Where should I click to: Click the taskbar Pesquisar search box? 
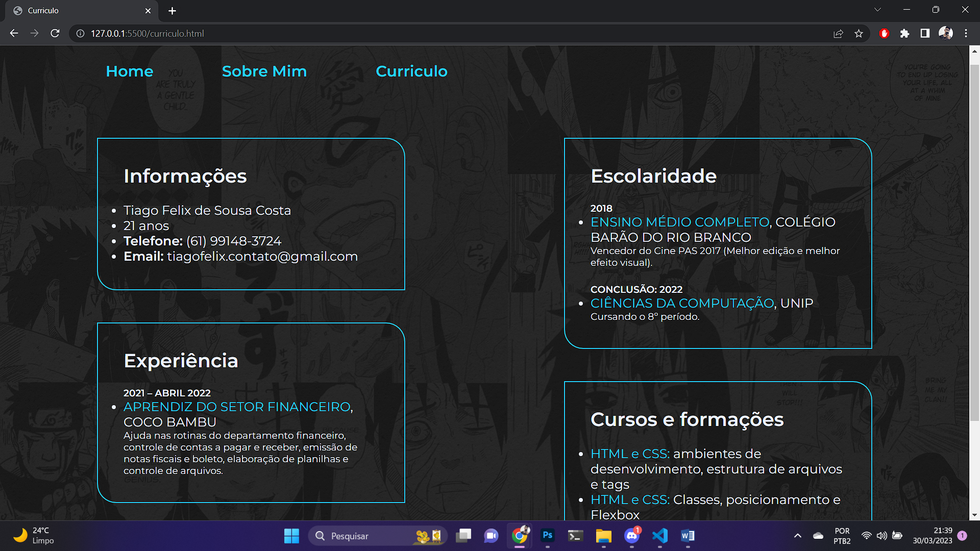(x=378, y=536)
